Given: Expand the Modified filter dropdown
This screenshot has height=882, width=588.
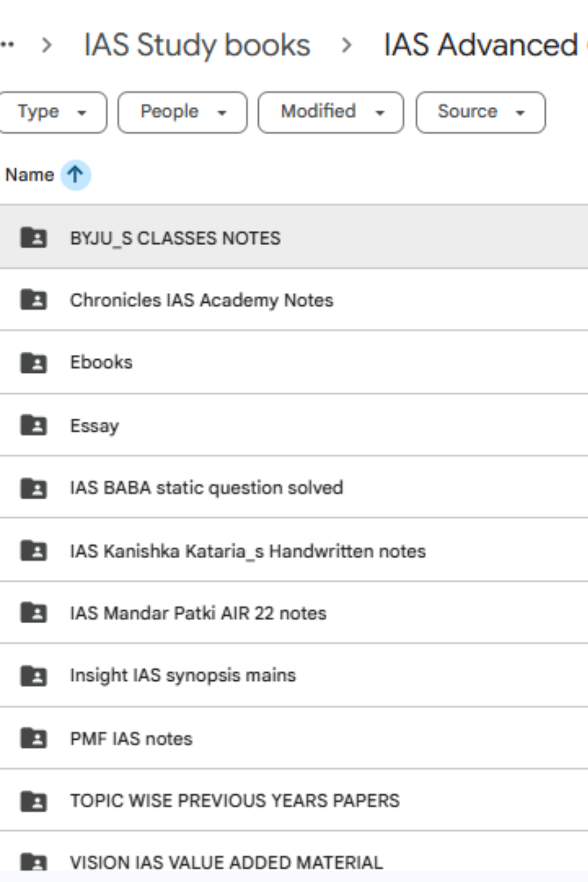Looking at the screenshot, I should point(330,112).
